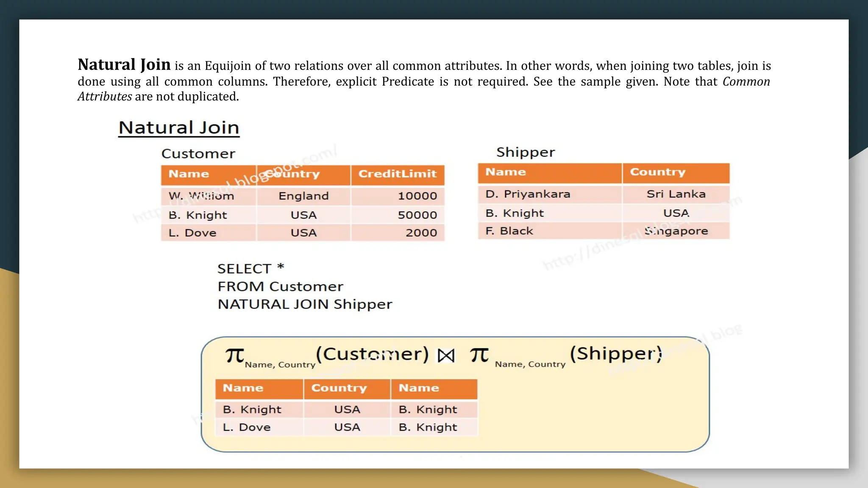Click the pi symbol before (Customer)

tap(234, 355)
